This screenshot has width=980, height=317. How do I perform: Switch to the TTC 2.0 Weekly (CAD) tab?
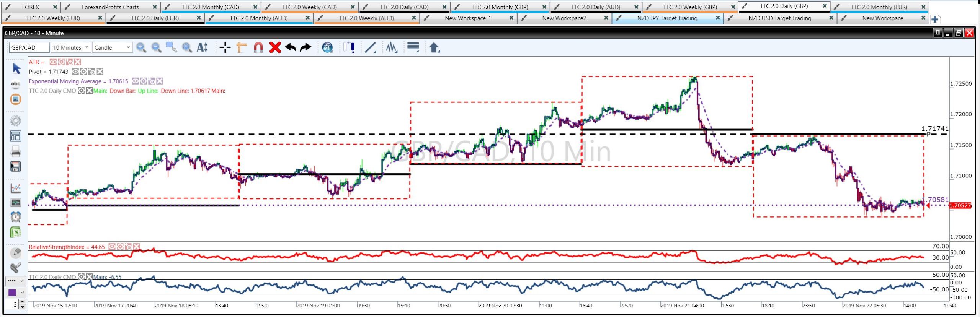click(309, 7)
